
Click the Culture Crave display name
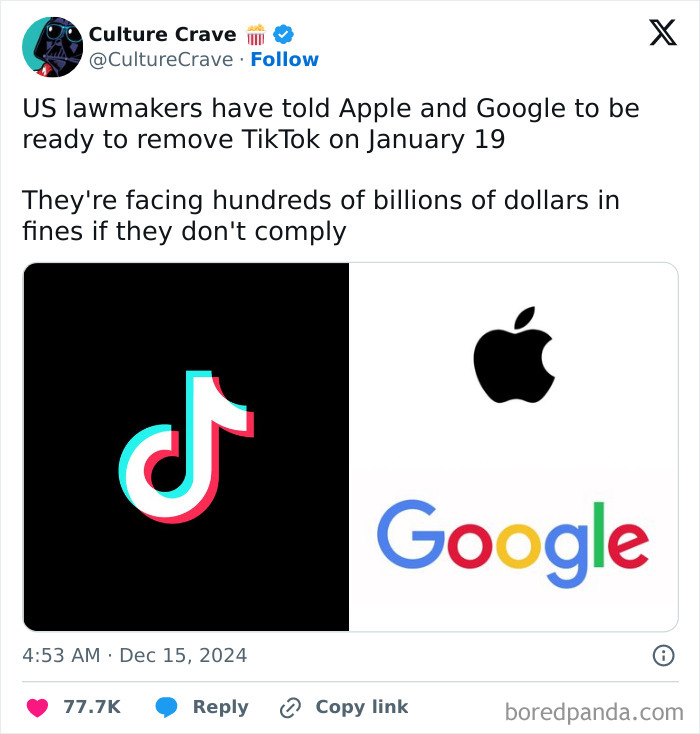(162, 34)
